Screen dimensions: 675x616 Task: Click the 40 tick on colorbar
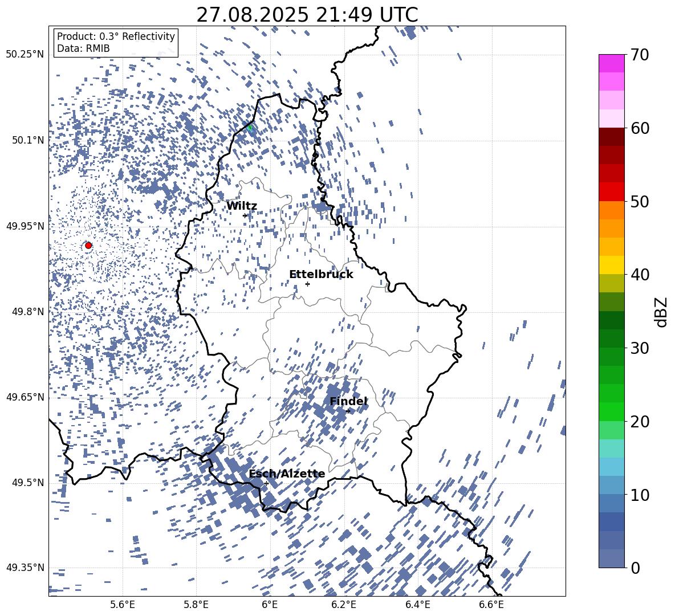(639, 275)
